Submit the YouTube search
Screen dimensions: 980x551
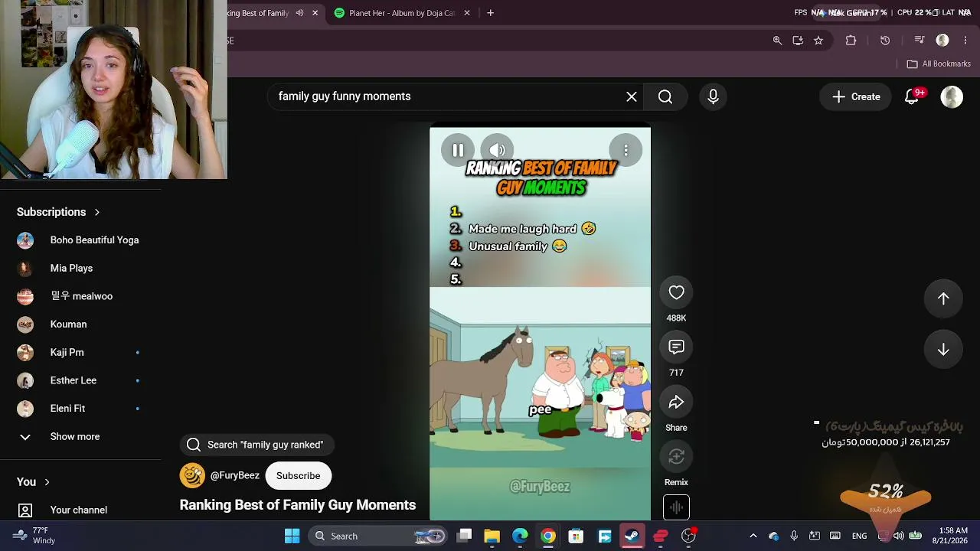pyautogui.click(x=665, y=96)
